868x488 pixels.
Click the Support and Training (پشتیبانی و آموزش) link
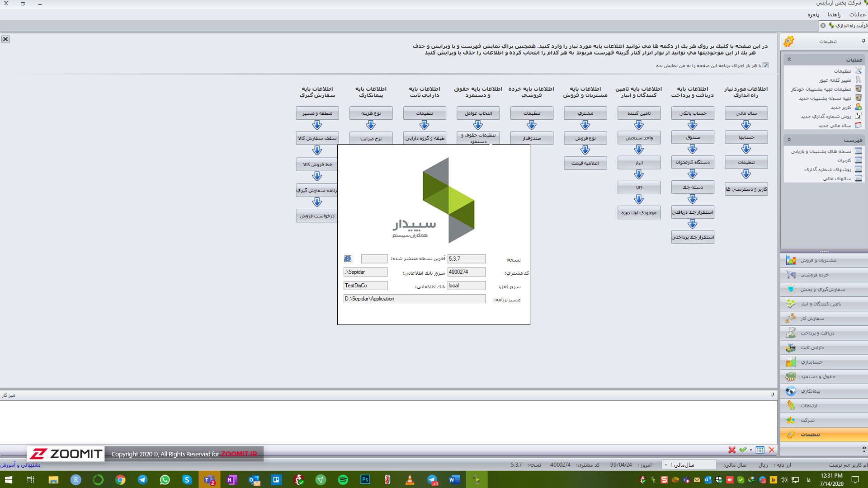tap(20, 465)
